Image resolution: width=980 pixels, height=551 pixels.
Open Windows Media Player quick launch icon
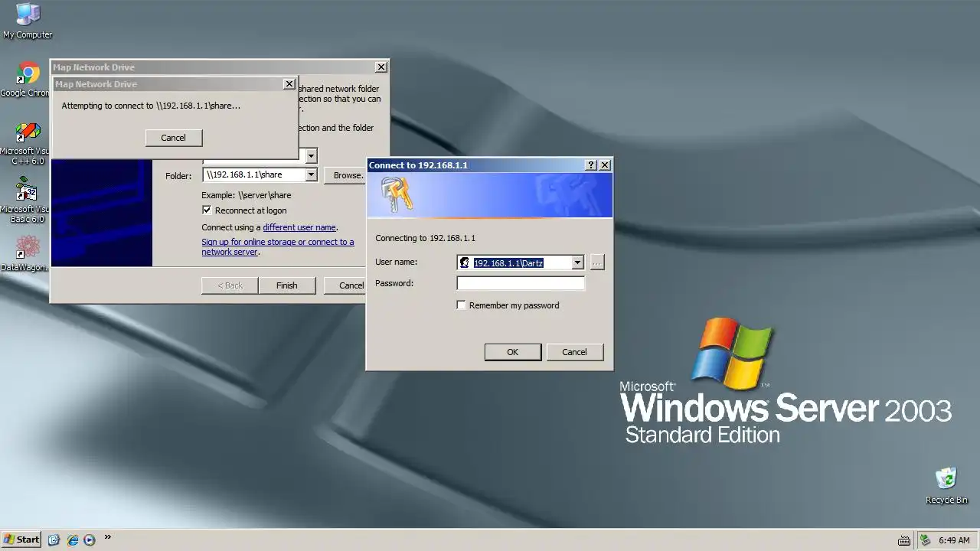click(x=90, y=540)
